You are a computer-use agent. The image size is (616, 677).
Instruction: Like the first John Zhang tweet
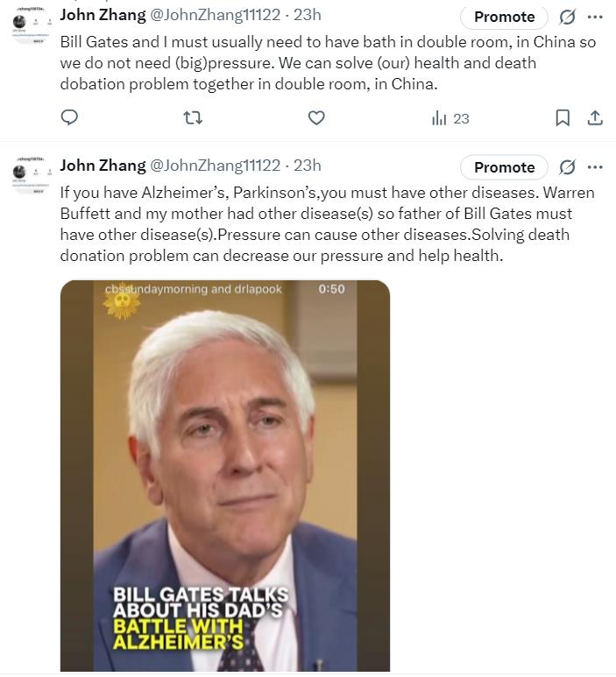tap(316, 118)
